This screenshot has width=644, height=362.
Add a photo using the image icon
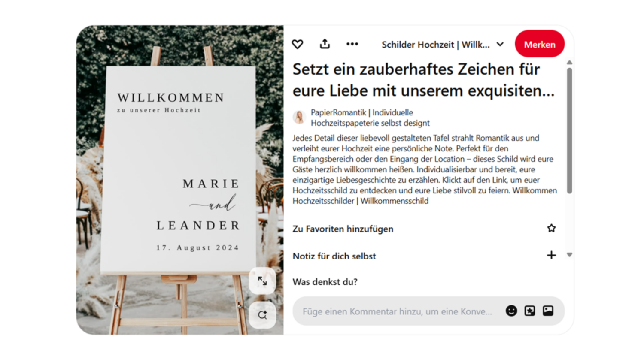[x=548, y=311]
